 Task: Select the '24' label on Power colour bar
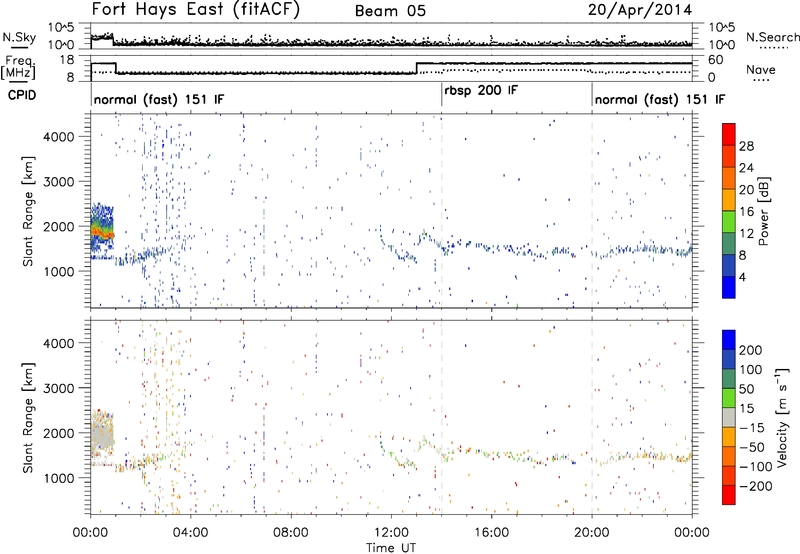(x=746, y=168)
